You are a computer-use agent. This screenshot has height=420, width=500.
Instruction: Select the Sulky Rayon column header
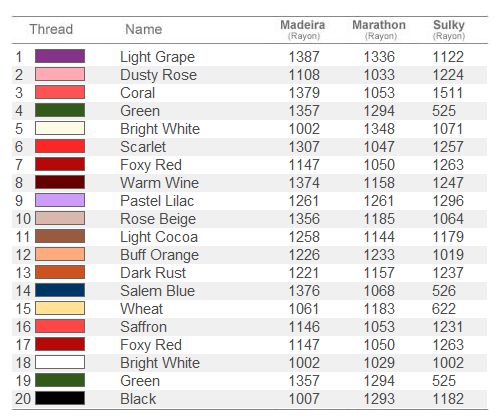449,30
